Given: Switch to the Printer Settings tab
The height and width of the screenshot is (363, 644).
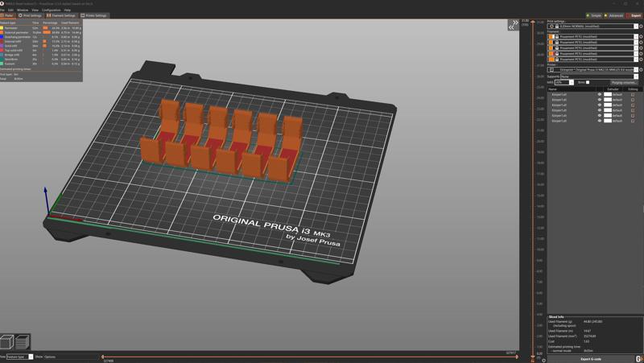Looking at the screenshot, I should [93, 15].
